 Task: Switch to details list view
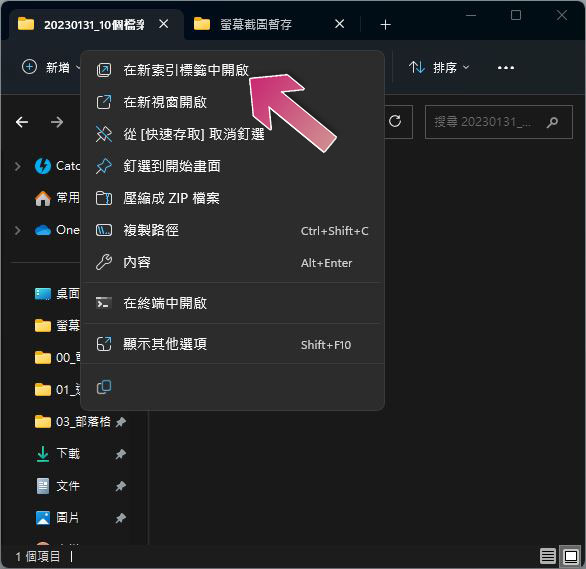pyautogui.click(x=548, y=556)
